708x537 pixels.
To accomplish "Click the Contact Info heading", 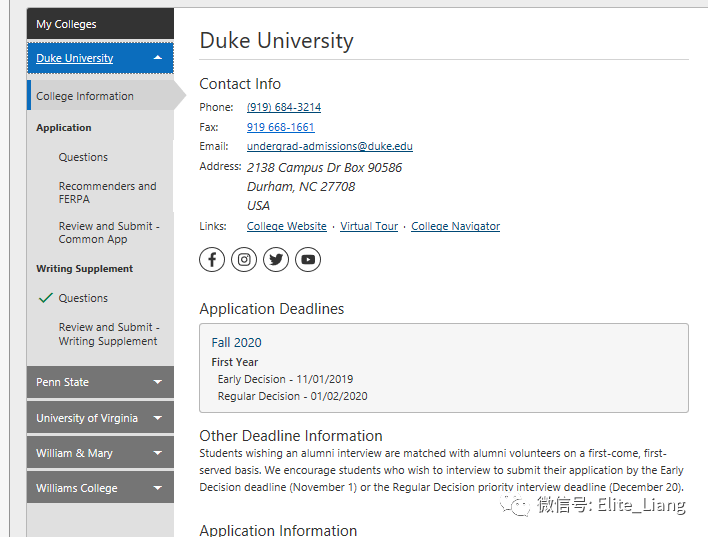I will [240, 84].
